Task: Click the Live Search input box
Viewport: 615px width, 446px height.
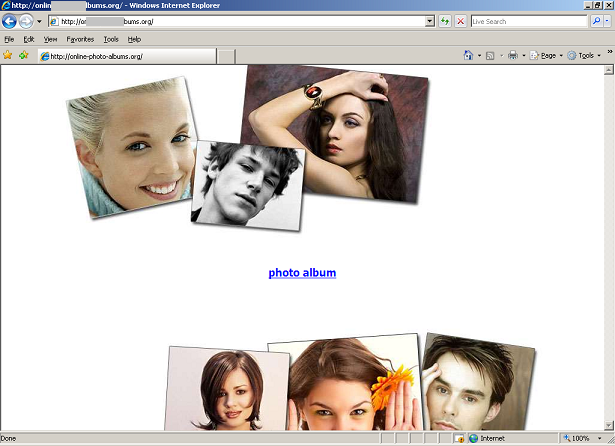Action: (x=529, y=21)
